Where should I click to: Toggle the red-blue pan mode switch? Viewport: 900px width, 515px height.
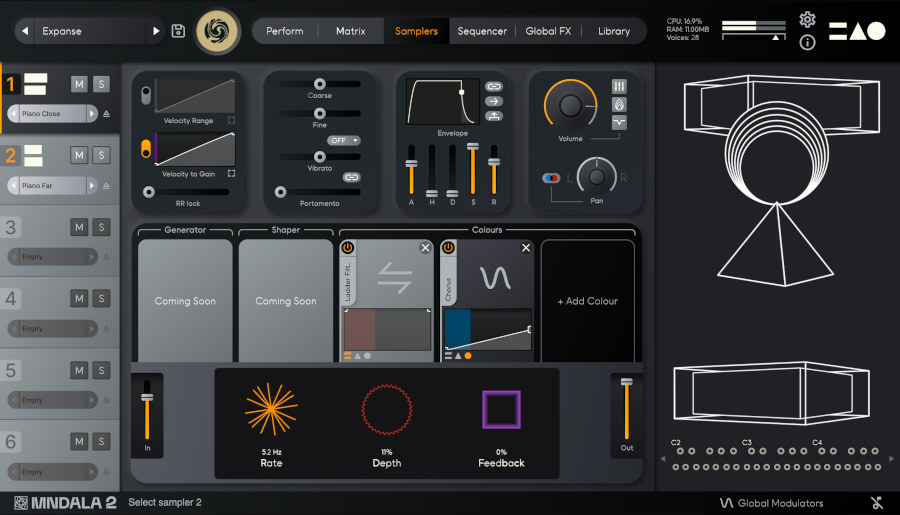pyautogui.click(x=551, y=178)
